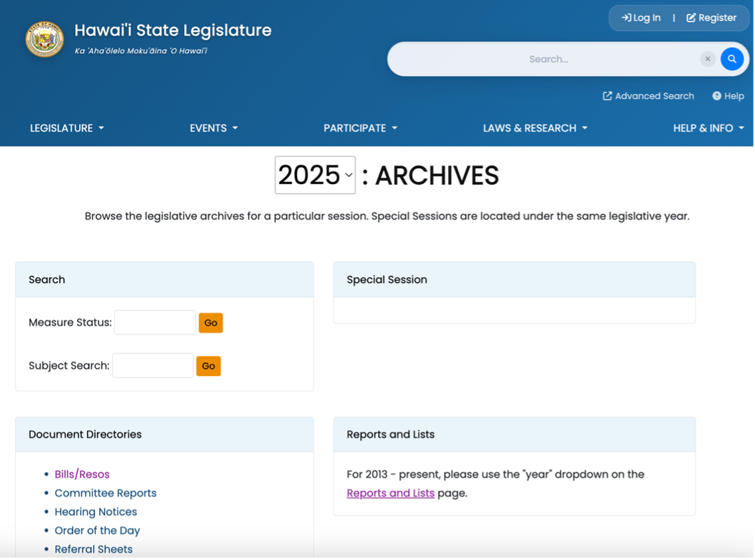Clear the search box with the X icon
The height and width of the screenshot is (560, 755).
pyautogui.click(x=707, y=59)
